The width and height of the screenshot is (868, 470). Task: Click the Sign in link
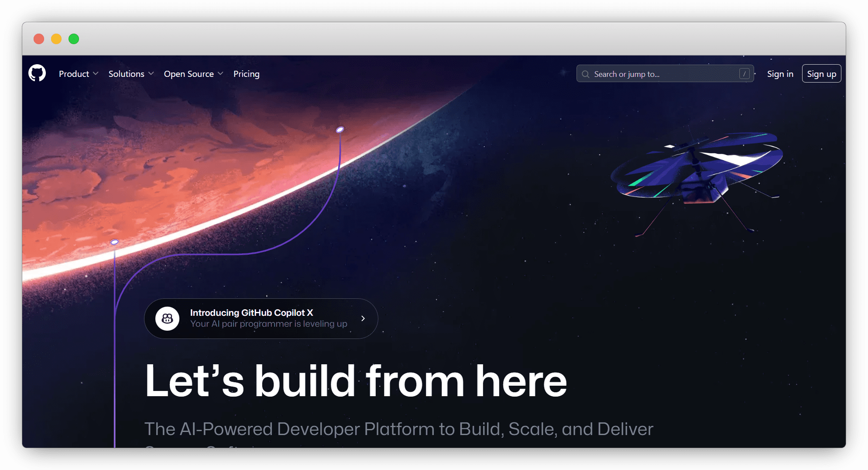[780, 74]
